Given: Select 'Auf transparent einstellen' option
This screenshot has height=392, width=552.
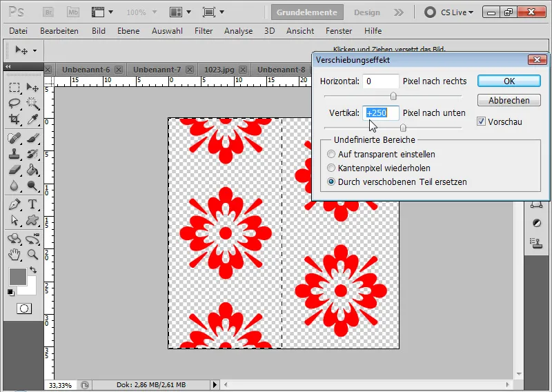Looking at the screenshot, I should coord(331,155).
